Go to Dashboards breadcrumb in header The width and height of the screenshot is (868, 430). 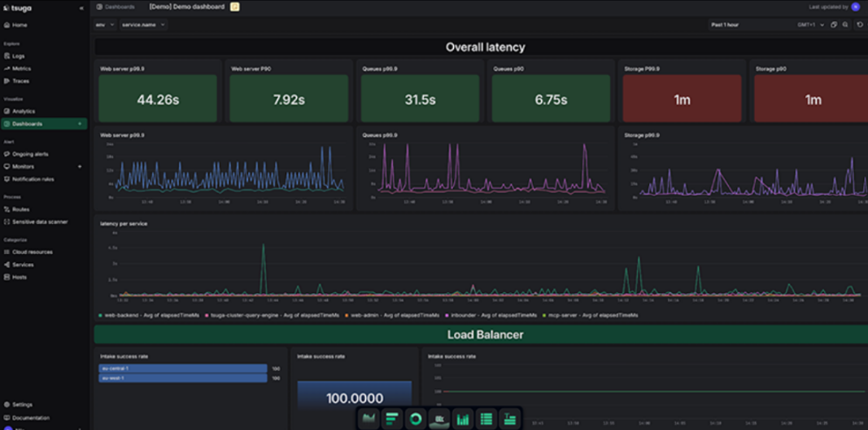click(x=116, y=7)
